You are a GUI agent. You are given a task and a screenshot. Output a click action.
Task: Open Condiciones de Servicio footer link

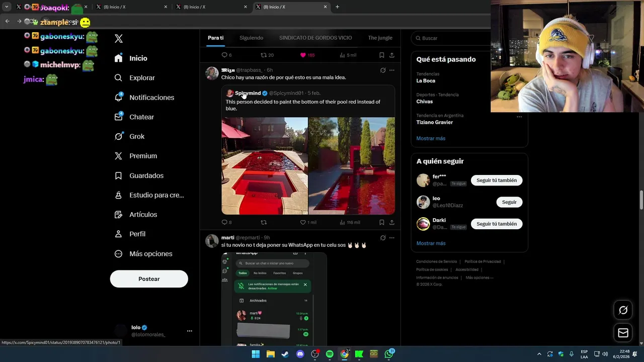coord(436,261)
